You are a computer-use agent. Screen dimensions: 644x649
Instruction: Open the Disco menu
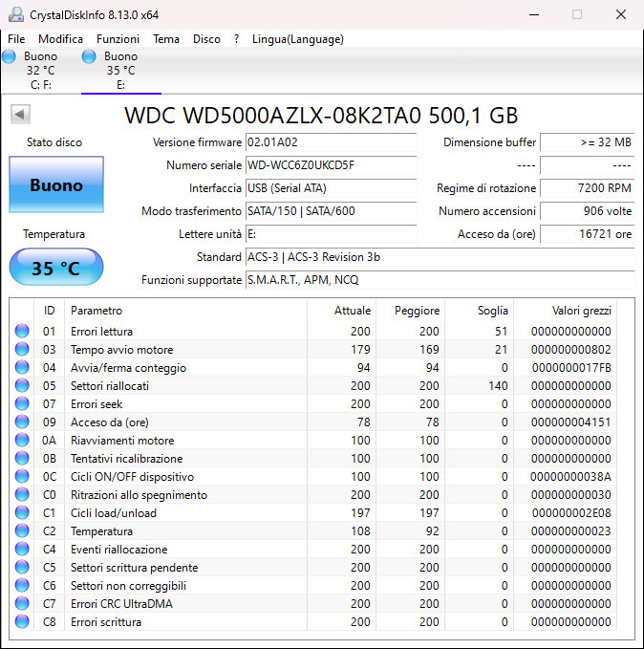click(206, 39)
